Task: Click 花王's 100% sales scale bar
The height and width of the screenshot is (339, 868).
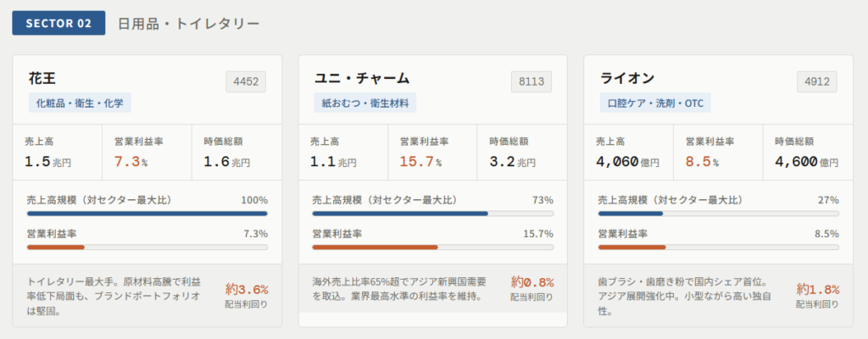Action: click(x=147, y=214)
